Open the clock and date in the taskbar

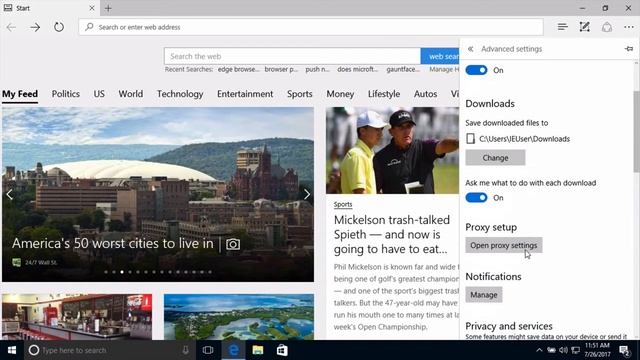click(597, 350)
